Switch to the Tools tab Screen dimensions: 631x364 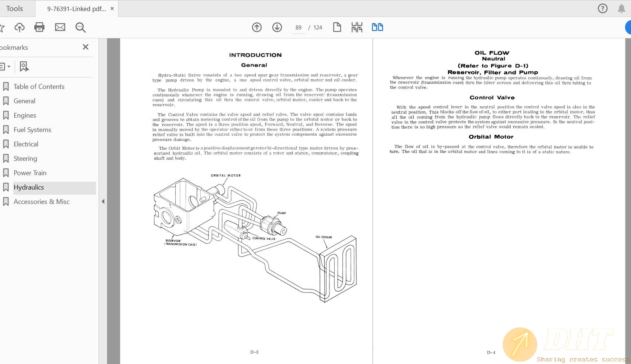tap(15, 8)
